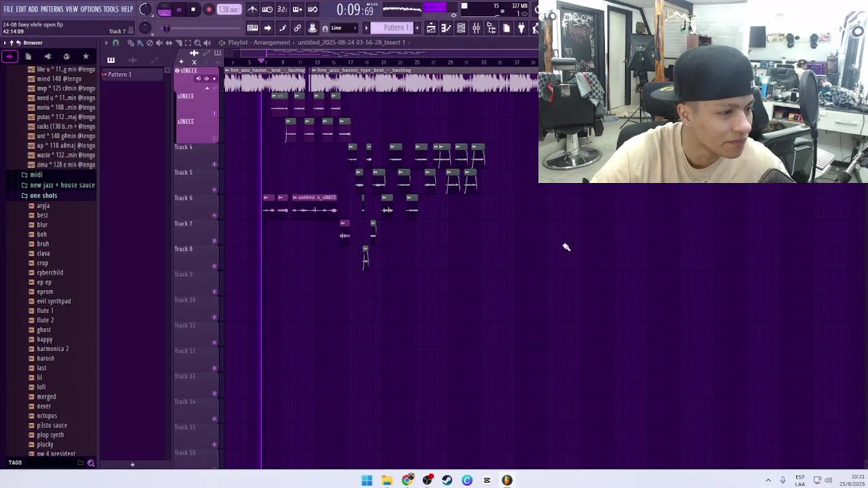The height and width of the screenshot is (488, 868).
Task: Open the Pattern 1 selector
Action: click(395, 28)
